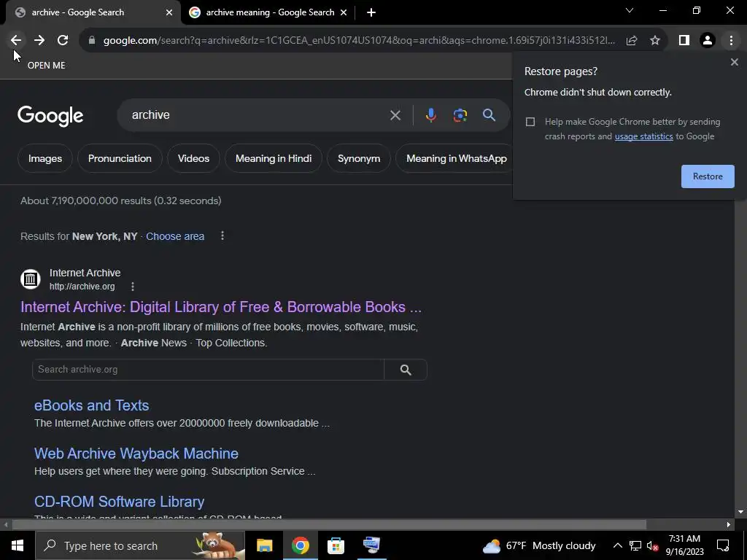Search by image with Google Lens
This screenshot has height=560, width=747.
pyautogui.click(x=460, y=115)
